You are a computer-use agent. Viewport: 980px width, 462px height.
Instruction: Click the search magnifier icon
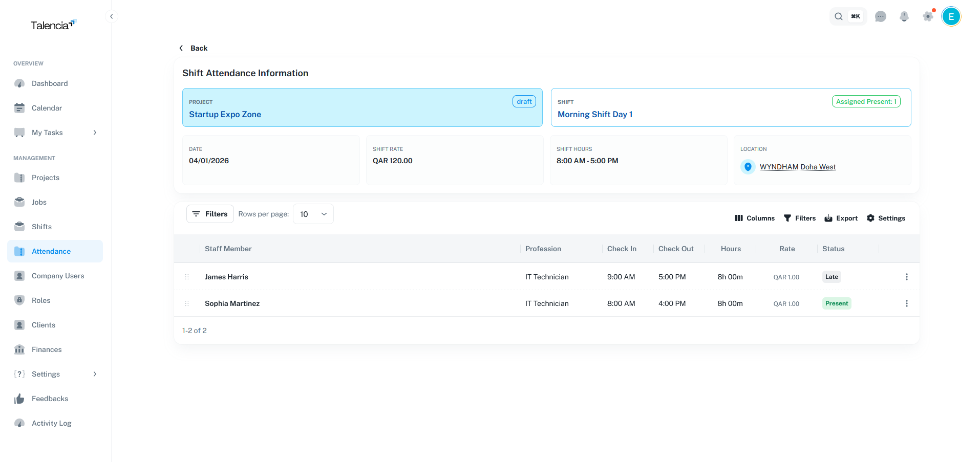tap(839, 16)
